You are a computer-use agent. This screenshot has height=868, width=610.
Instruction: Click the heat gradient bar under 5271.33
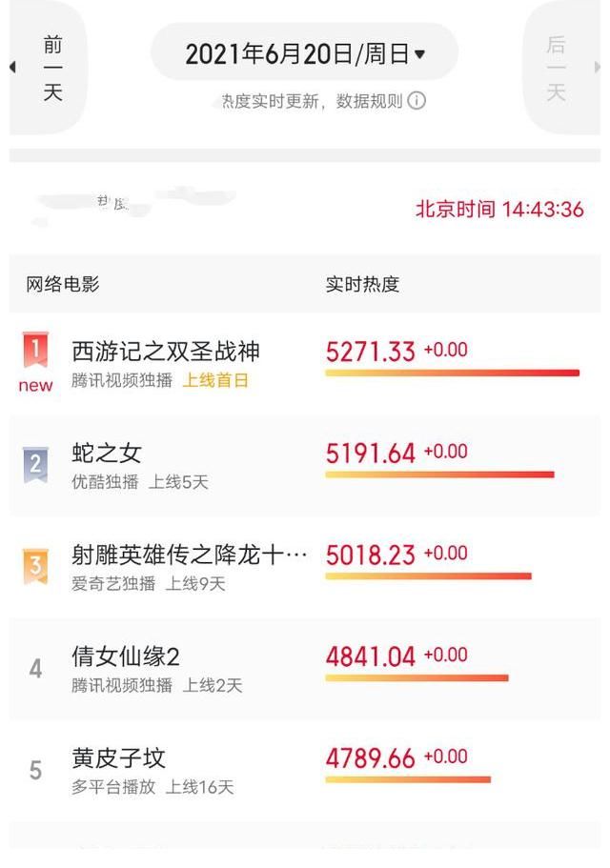(448, 372)
